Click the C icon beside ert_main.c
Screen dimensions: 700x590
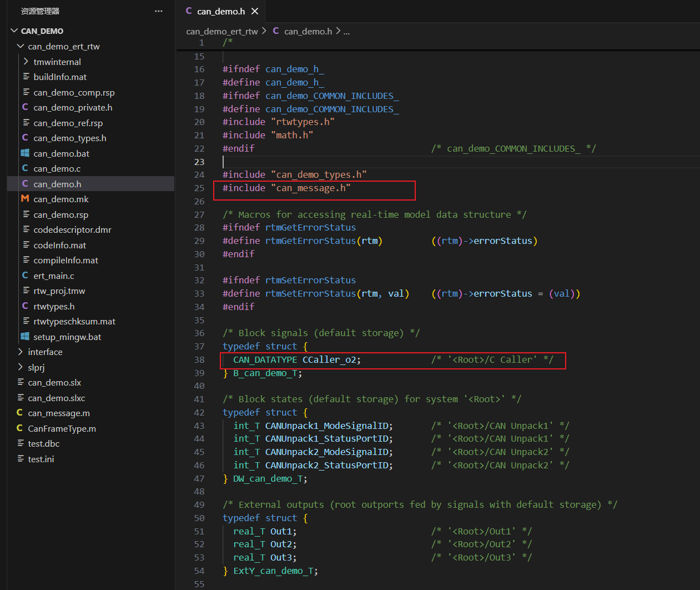coord(25,276)
